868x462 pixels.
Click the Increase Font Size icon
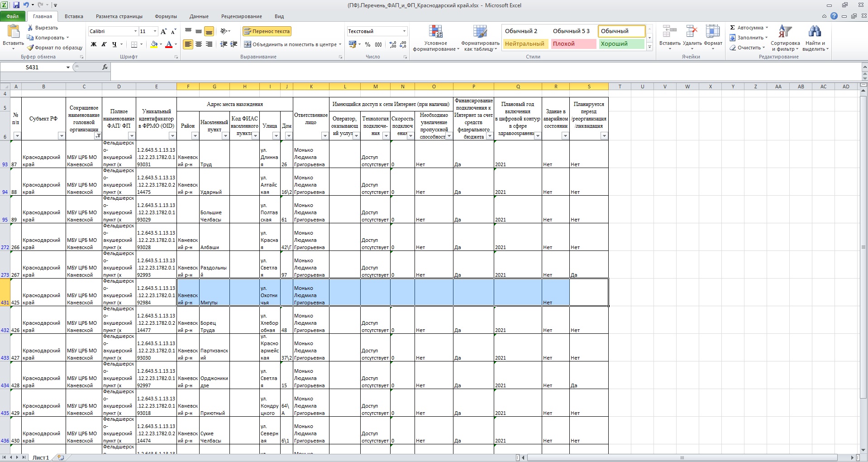[163, 31]
